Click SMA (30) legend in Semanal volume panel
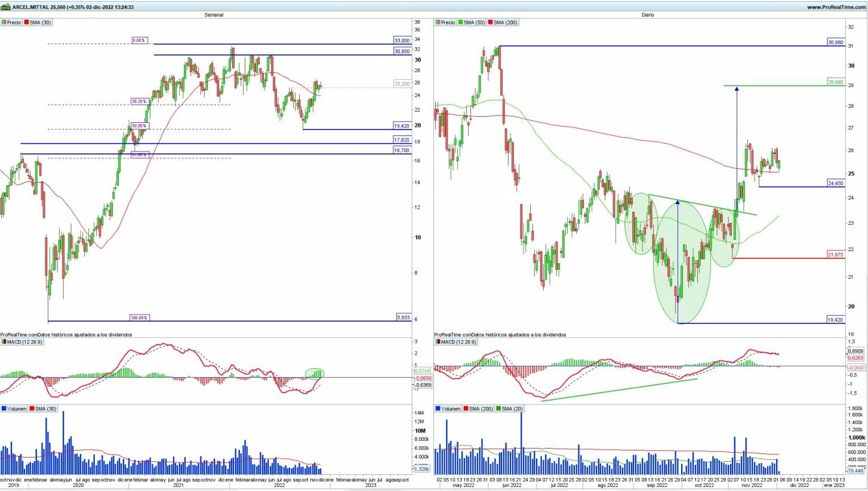The height and width of the screenshot is (491, 868). pyautogui.click(x=42, y=409)
